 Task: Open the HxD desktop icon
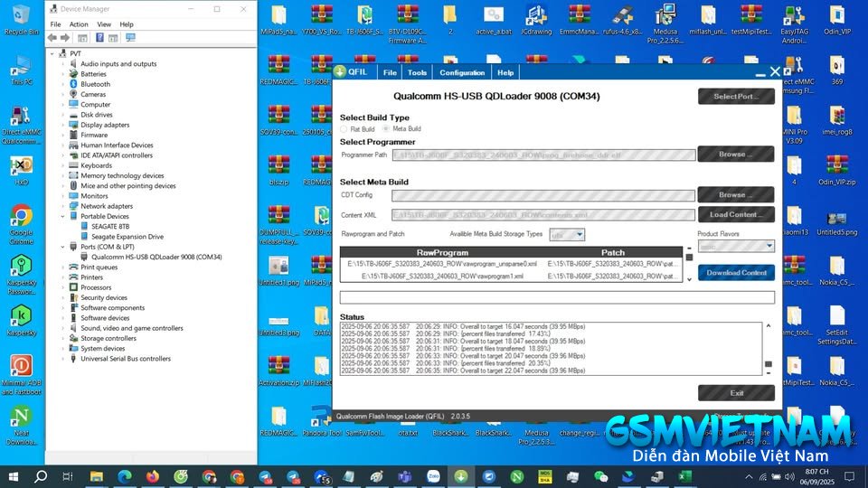tap(21, 169)
